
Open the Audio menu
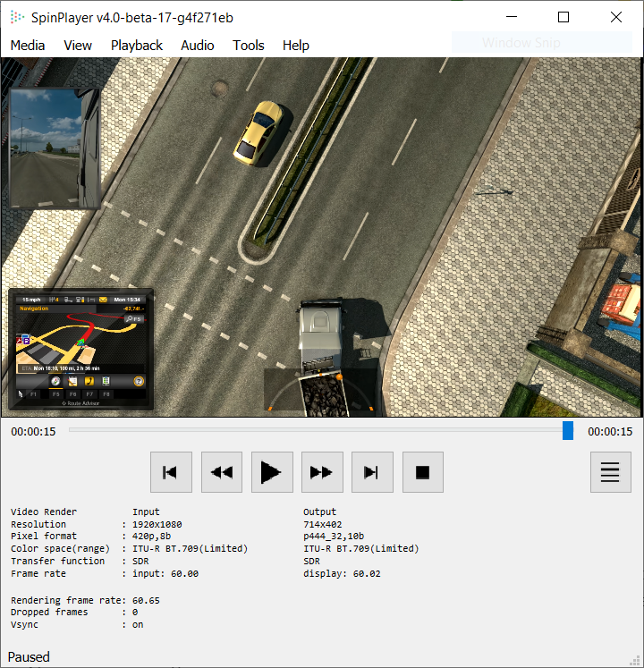tap(198, 45)
